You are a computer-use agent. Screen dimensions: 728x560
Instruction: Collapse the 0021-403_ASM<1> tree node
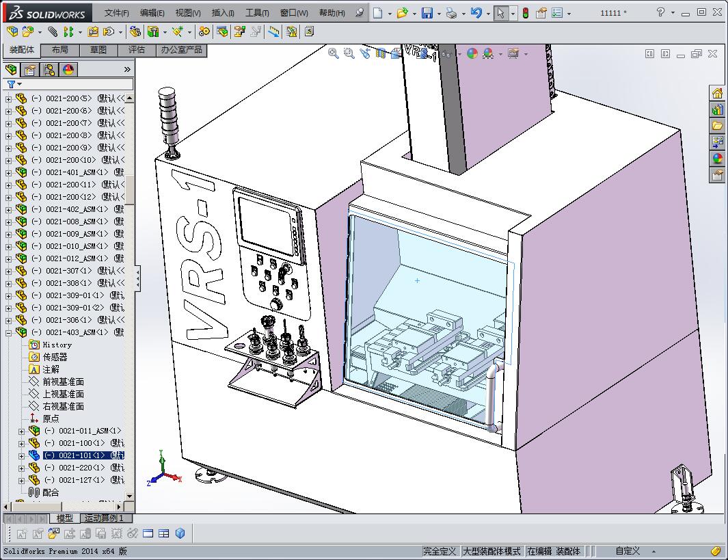pos(9,332)
